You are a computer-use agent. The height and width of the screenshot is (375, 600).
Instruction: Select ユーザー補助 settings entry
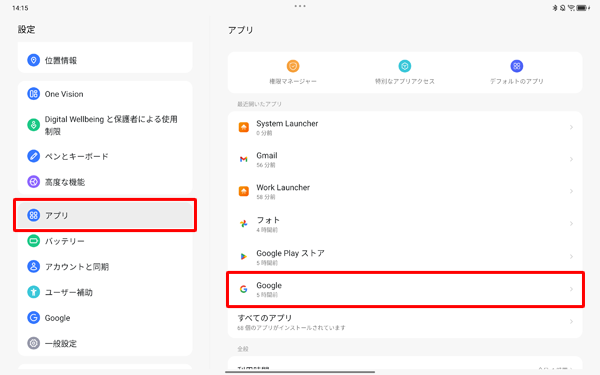[x=105, y=292]
